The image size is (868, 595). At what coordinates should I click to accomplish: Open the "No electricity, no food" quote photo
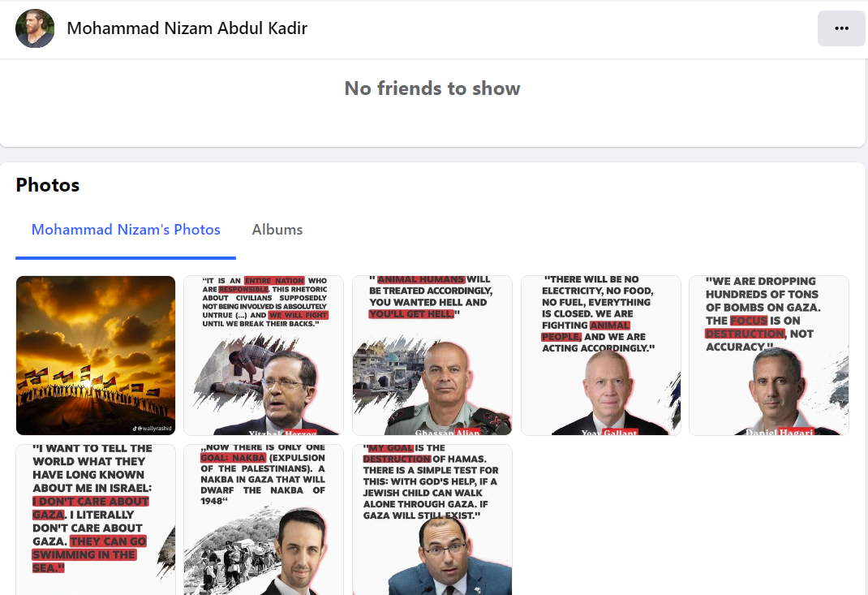(599, 356)
